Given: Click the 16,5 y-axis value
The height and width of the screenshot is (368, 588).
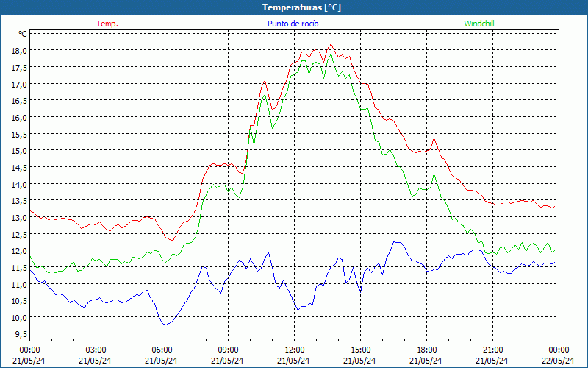Looking at the screenshot, I should 20,101.
